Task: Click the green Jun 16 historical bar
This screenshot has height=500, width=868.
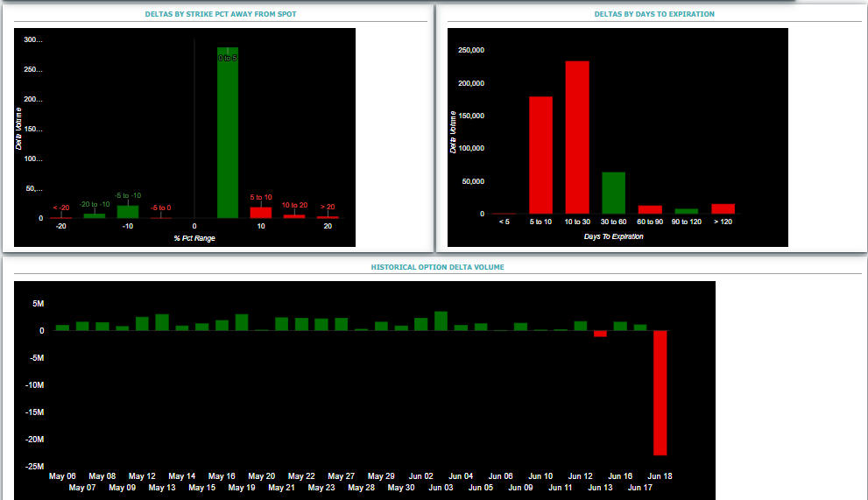Action: pos(620,326)
